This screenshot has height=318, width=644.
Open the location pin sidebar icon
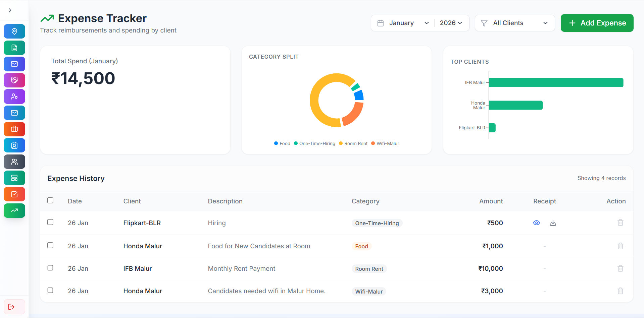(x=14, y=31)
